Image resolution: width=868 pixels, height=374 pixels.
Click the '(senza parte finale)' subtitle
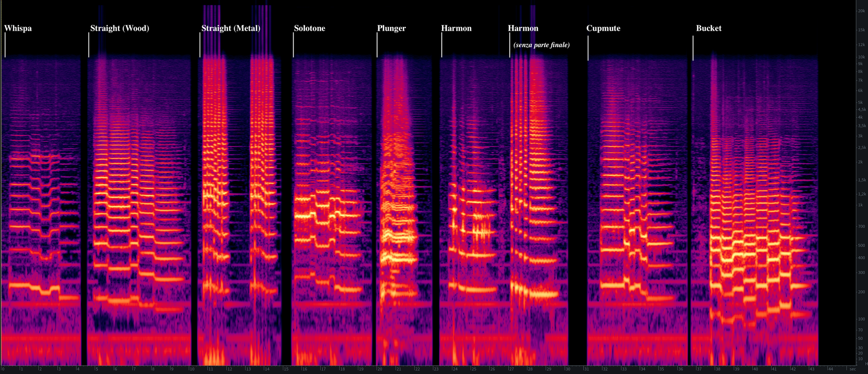pos(542,45)
